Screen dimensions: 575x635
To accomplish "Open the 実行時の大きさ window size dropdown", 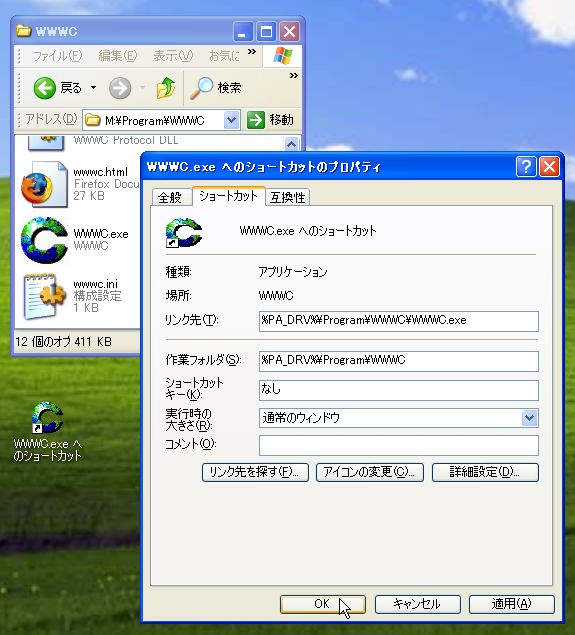I will [x=530, y=418].
